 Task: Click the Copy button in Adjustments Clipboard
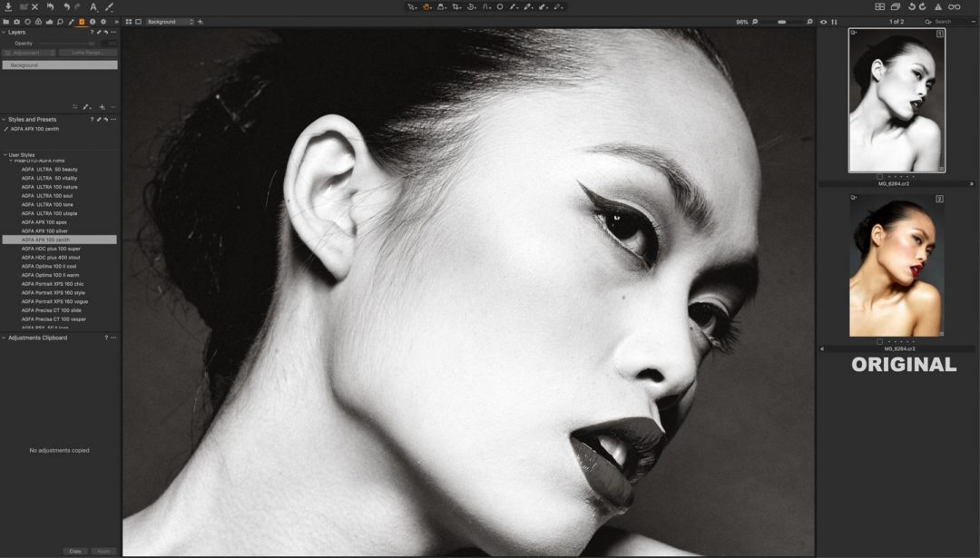click(x=75, y=551)
